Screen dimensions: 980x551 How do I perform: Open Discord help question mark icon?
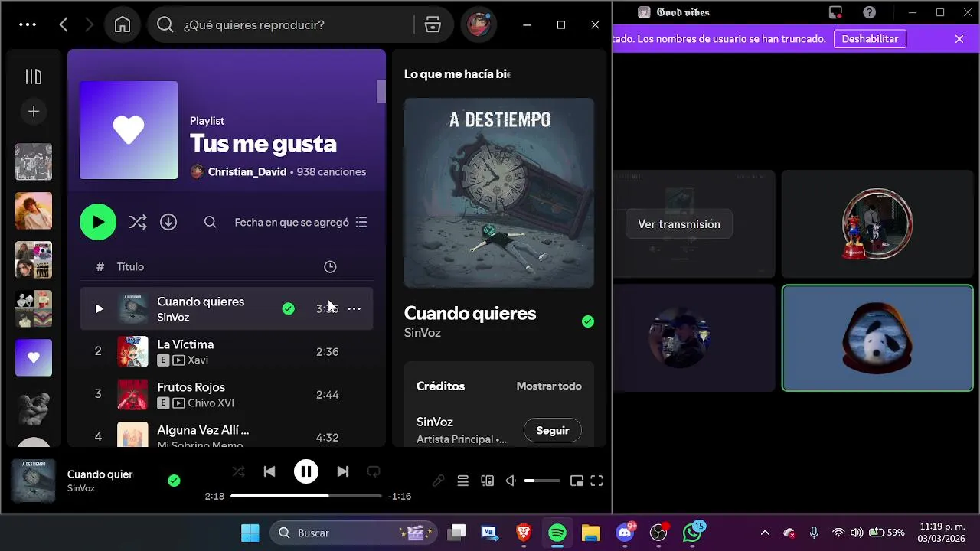869,12
